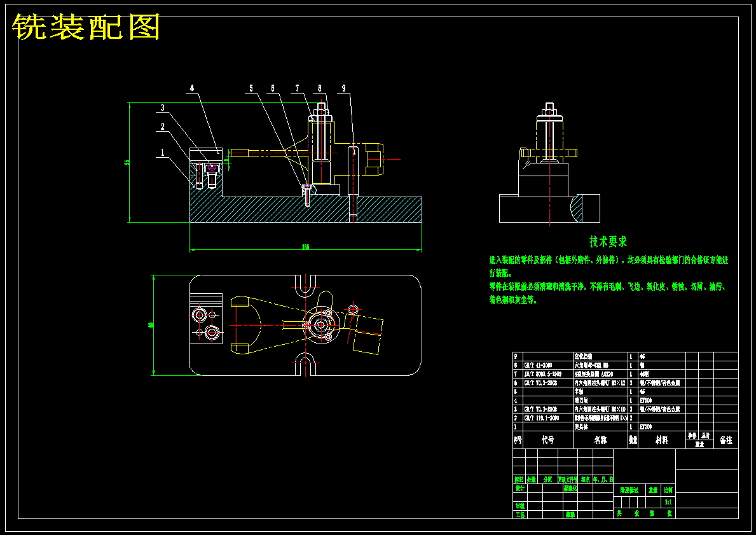Image resolution: width=756 pixels, height=535 pixels.
Task: Click balloon number 4 in section view
Action: coord(192,88)
